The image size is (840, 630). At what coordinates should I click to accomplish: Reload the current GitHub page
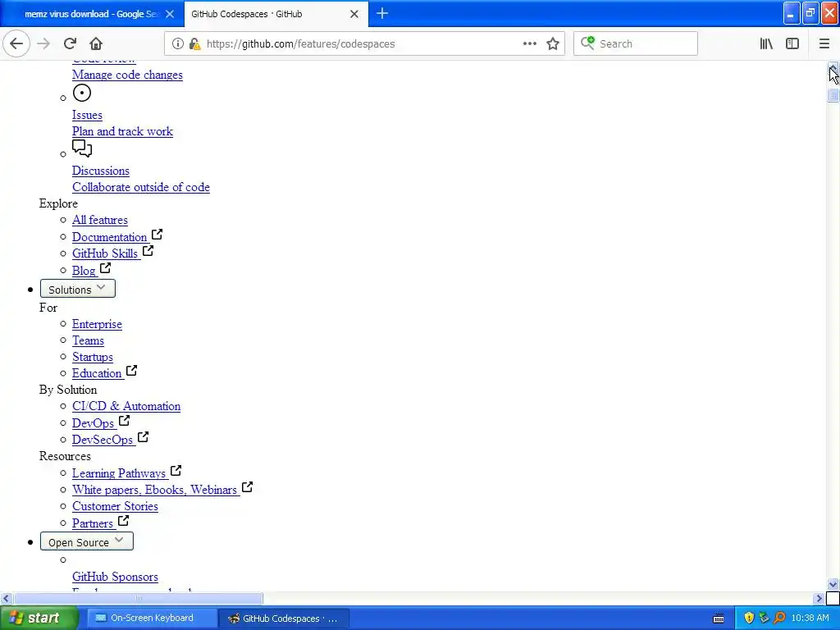[70, 43]
